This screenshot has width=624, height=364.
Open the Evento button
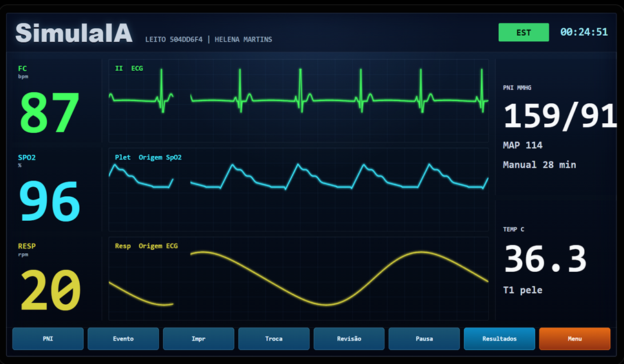click(123, 339)
